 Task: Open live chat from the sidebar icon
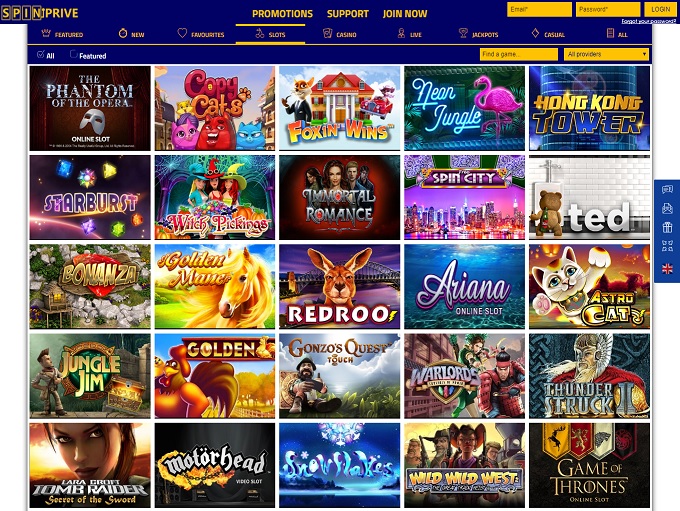[667, 190]
